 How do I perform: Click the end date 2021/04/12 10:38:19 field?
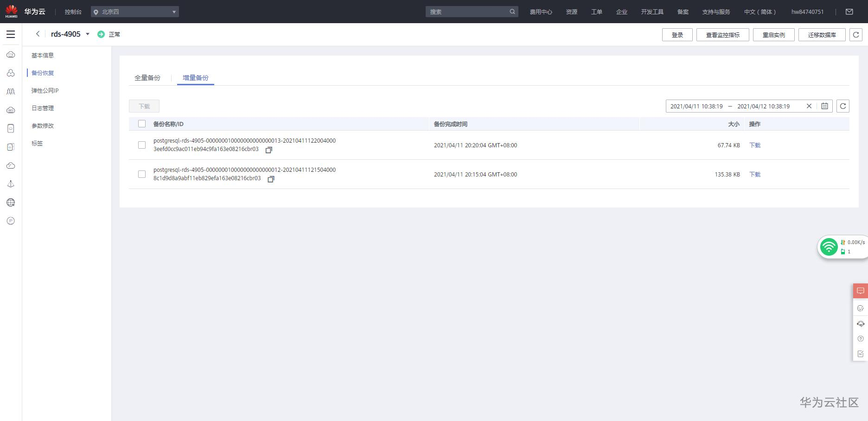coord(763,107)
